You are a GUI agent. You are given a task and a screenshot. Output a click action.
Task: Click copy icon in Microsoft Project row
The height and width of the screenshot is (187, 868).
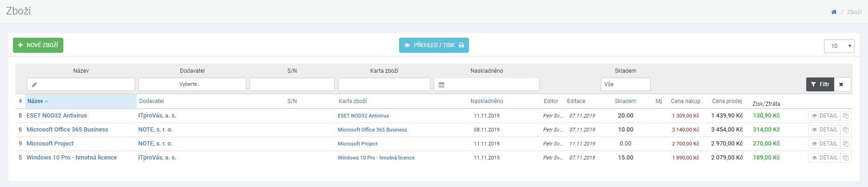click(x=846, y=144)
